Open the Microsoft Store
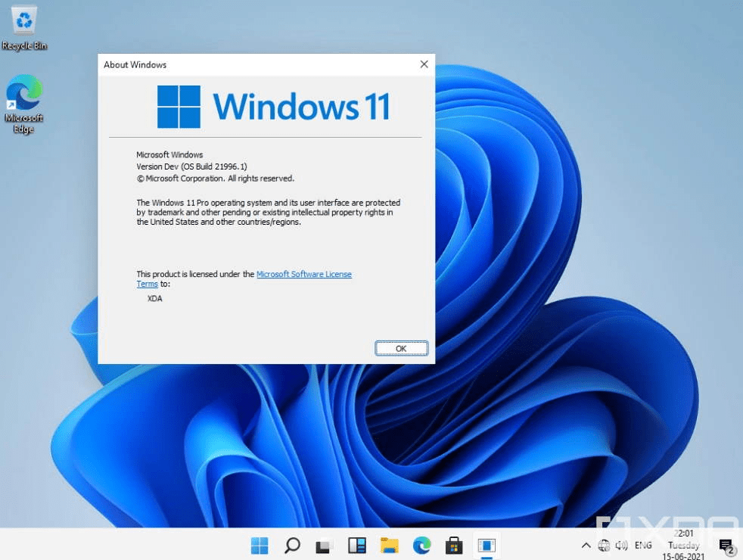743x560 pixels. coord(453,545)
